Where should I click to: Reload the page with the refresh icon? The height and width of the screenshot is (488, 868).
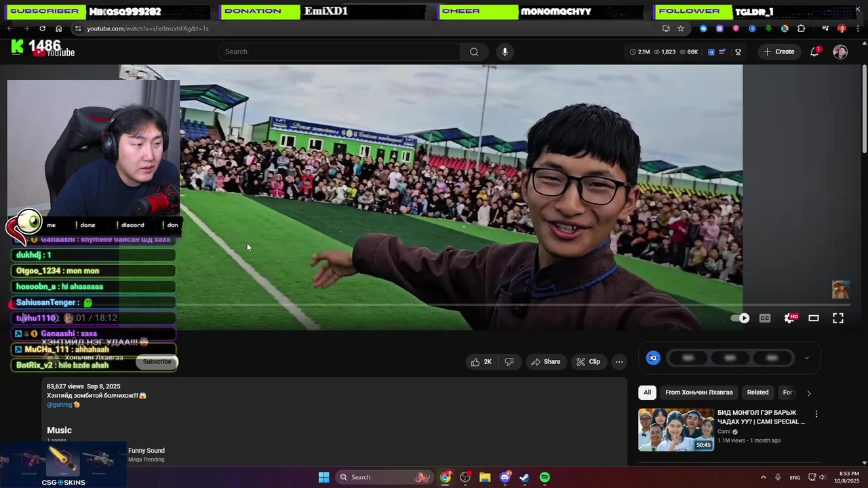click(x=42, y=28)
